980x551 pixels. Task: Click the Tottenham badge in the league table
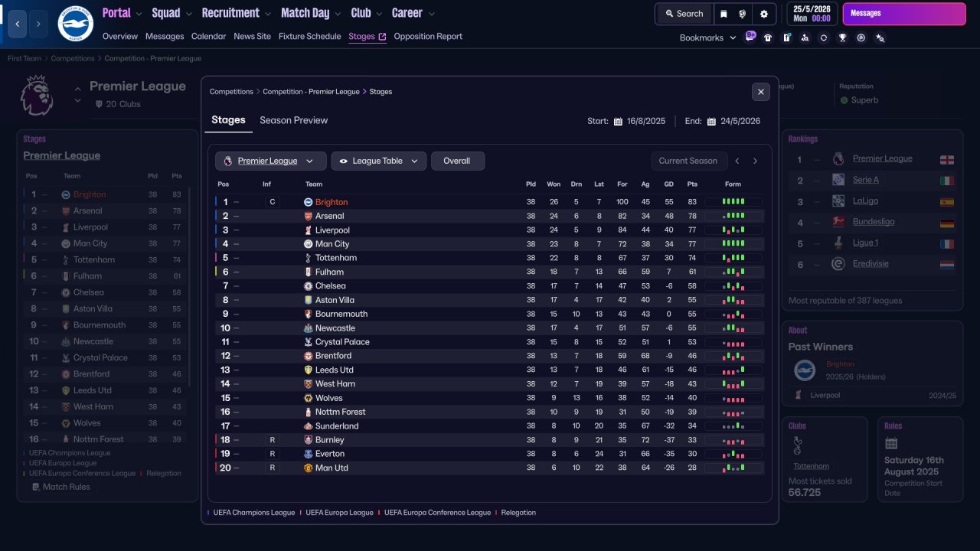pyautogui.click(x=308, y=258)
